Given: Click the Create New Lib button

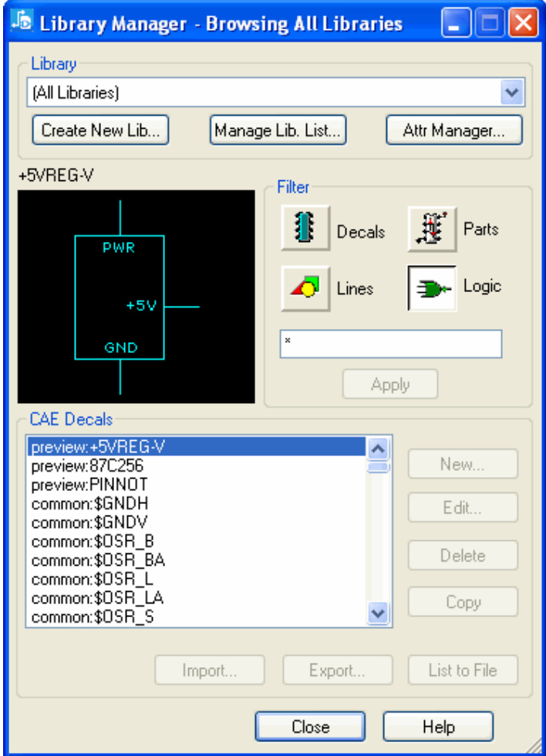Looking at the screenshot, I should pyautogui.click(x=100, y=130).
